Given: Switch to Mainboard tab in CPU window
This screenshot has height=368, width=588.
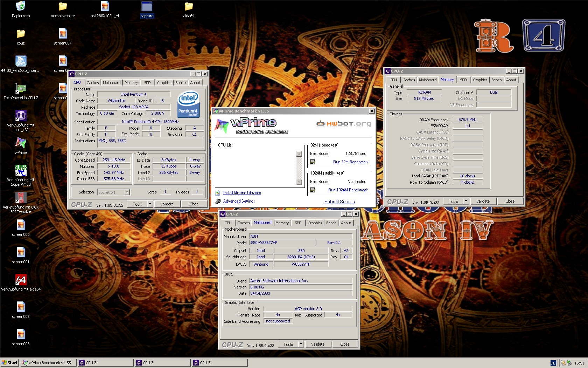Looking at the screenshot, I should click(x=112, y=83).
